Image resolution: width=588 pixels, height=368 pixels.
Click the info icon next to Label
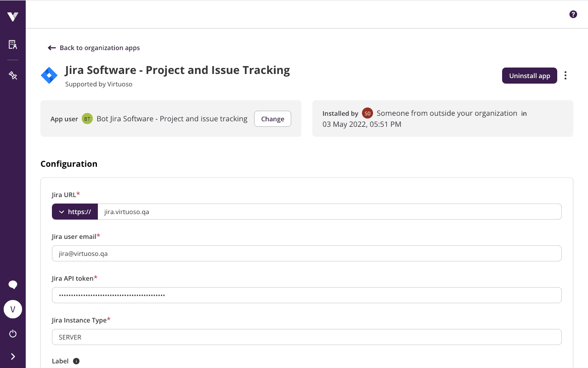coord(76,361)
